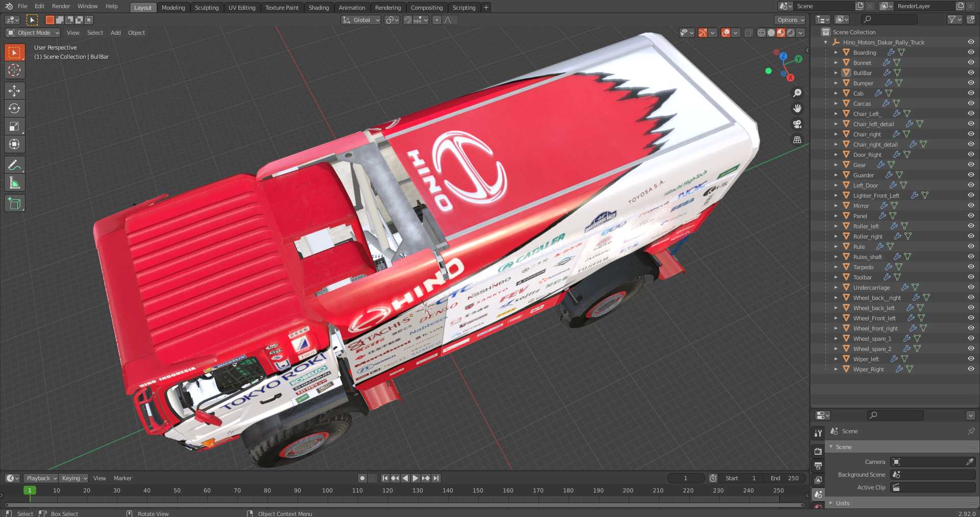Switch to solid viewport shading
The image size is (980, 517).
point(771,33)
